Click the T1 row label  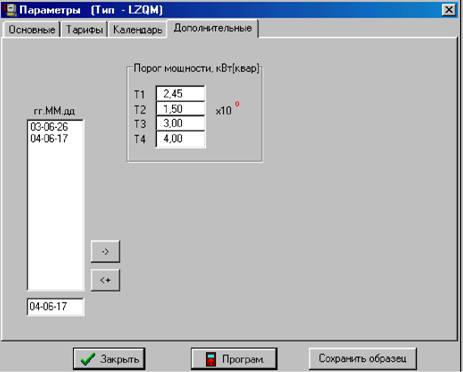pos(139,95)
